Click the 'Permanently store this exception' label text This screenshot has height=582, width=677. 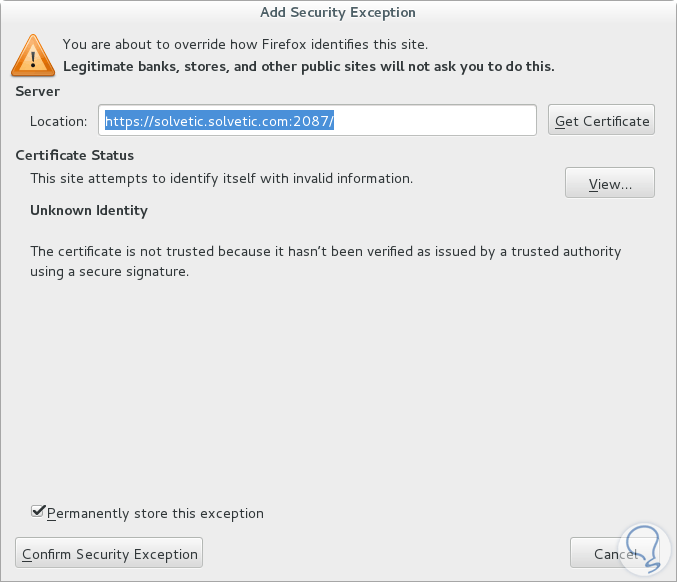point(155,513)
